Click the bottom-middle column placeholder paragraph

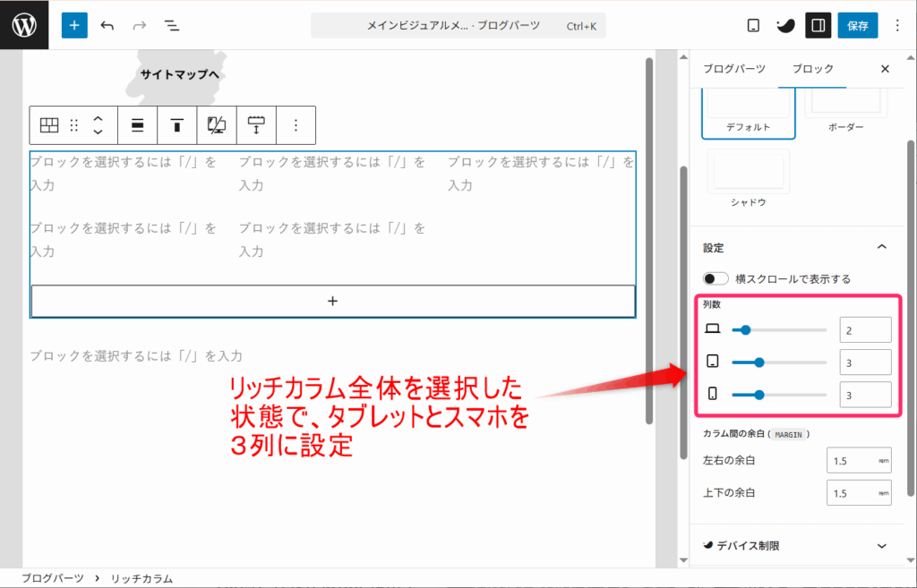coord(332,240)
